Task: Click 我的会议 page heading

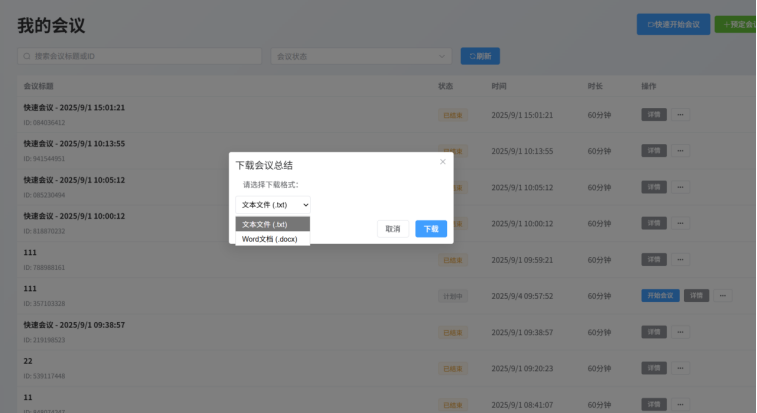Action: [x=51, y=26]
